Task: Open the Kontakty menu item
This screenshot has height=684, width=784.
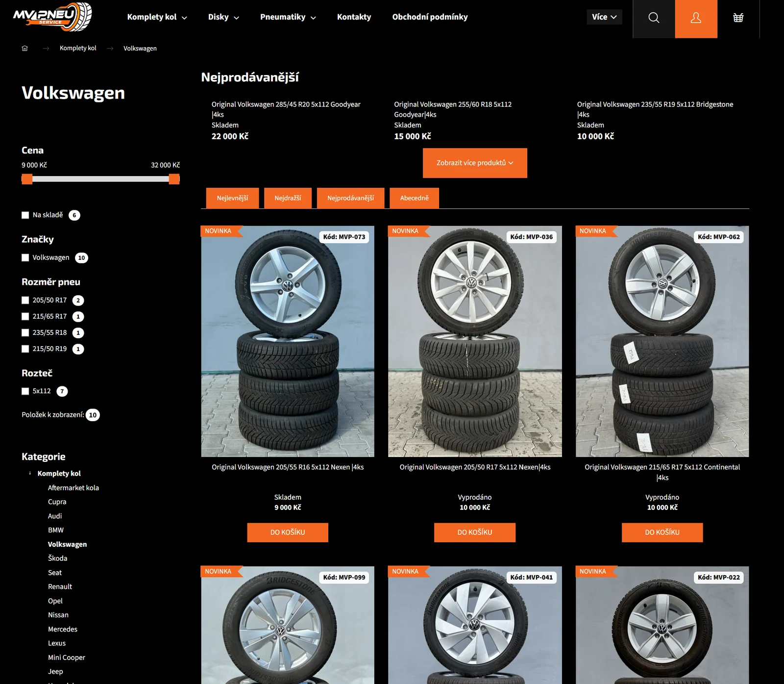Action: tap(354, 17)
